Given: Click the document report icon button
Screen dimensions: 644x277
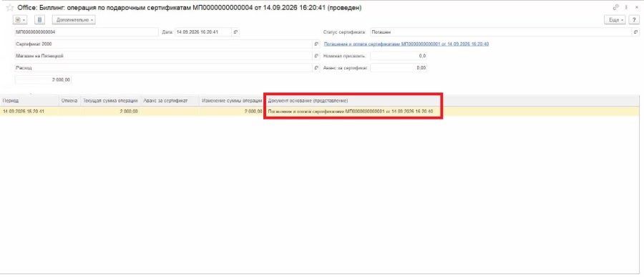Looking at the screenshot, I should point(39,20).
